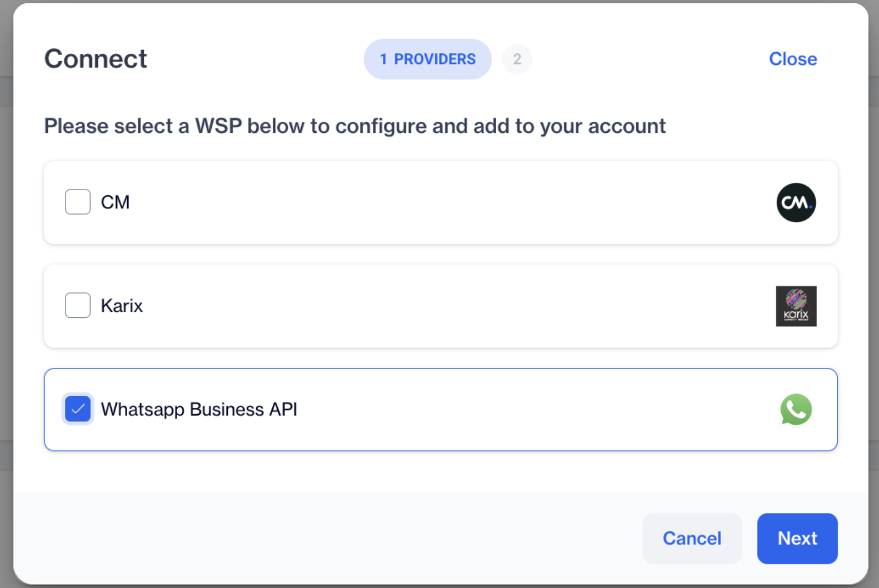Click the WhatsApp phone logo icon
Image resolution: width=879 pixels, height=588 pixels.
tap(796, 410)
